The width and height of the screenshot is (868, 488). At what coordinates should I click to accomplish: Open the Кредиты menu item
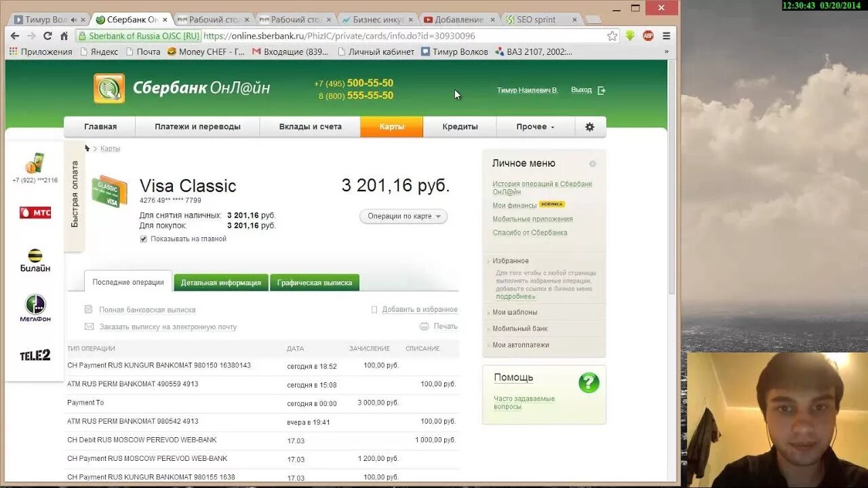(460, 127)
